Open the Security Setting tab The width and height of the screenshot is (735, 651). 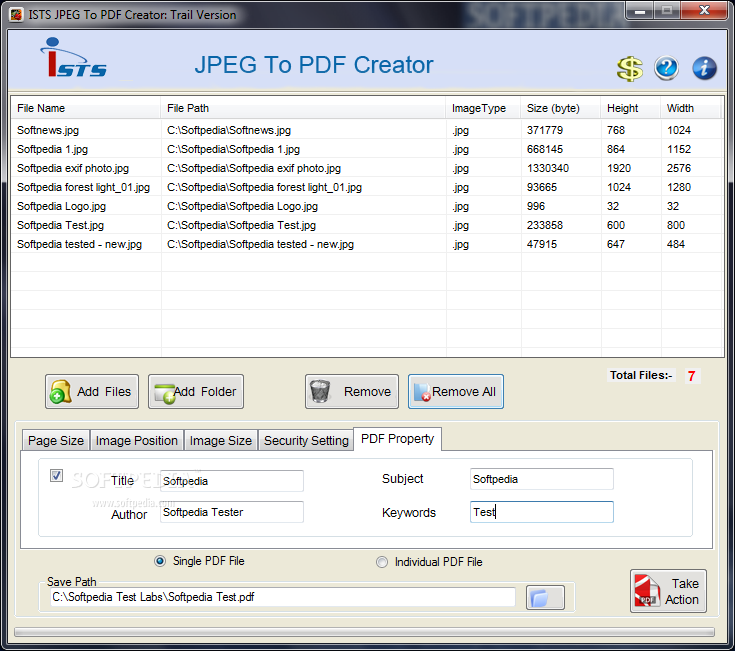tap(306, 441)
